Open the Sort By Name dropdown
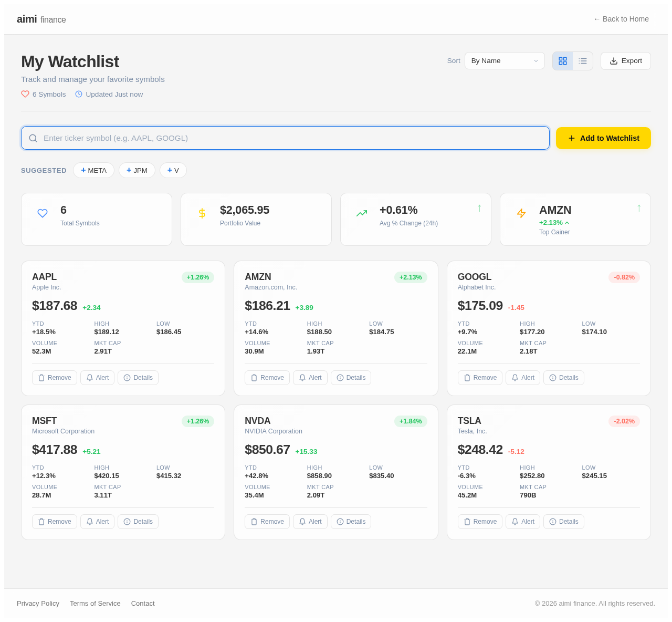Image resolution: width=672 pixels, height=622 pixels. (505, 61)
